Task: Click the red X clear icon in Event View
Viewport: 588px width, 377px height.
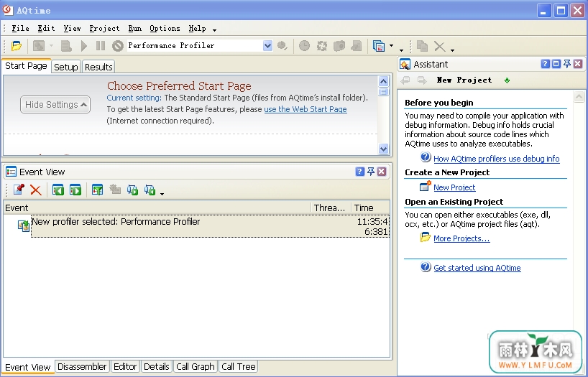Action: point(36,190)
